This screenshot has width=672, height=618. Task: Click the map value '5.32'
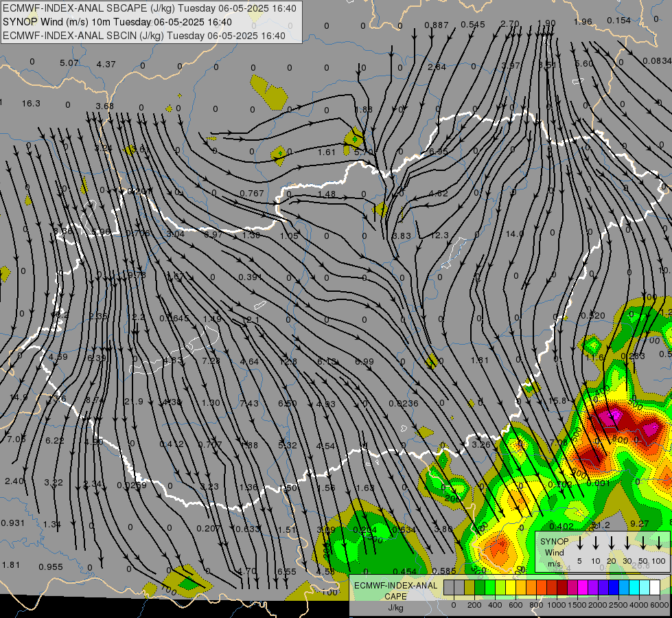tap(287, 445)
